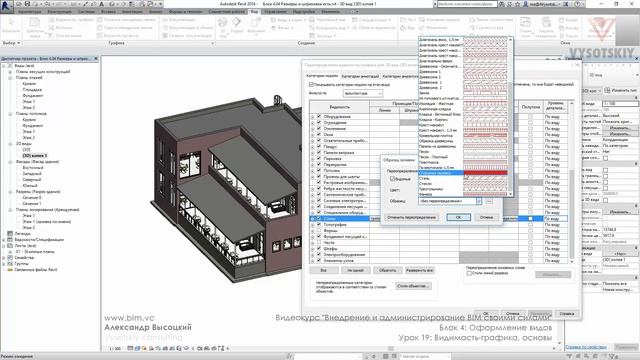Check the Формы category checkbox
The width and height of the screenshot is (640, 360).
coord(319,231)
